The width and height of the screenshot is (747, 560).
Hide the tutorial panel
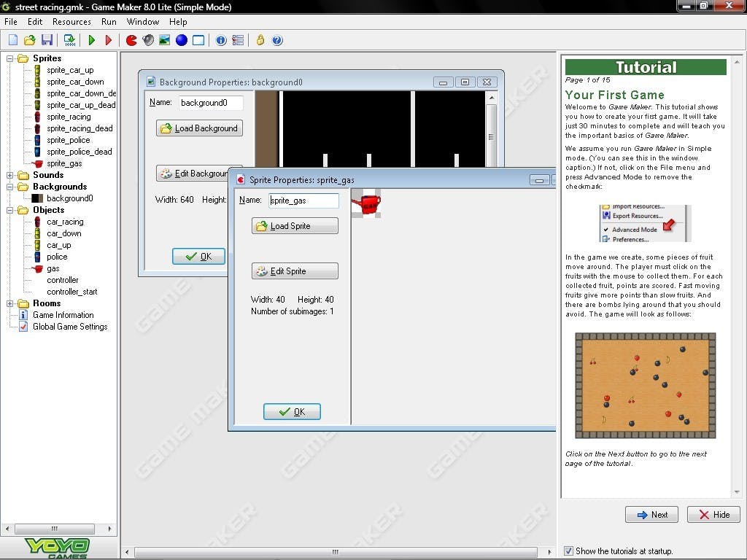(x=713, y=515)
